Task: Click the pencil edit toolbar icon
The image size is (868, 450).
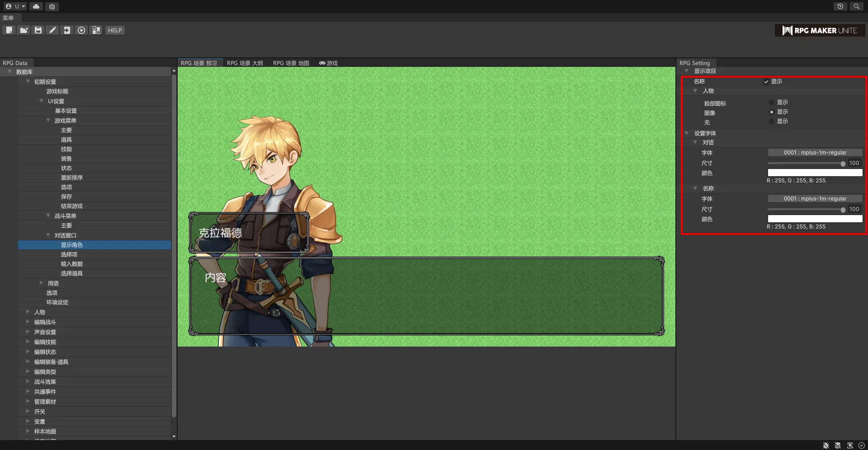Action: click(53, 30)
